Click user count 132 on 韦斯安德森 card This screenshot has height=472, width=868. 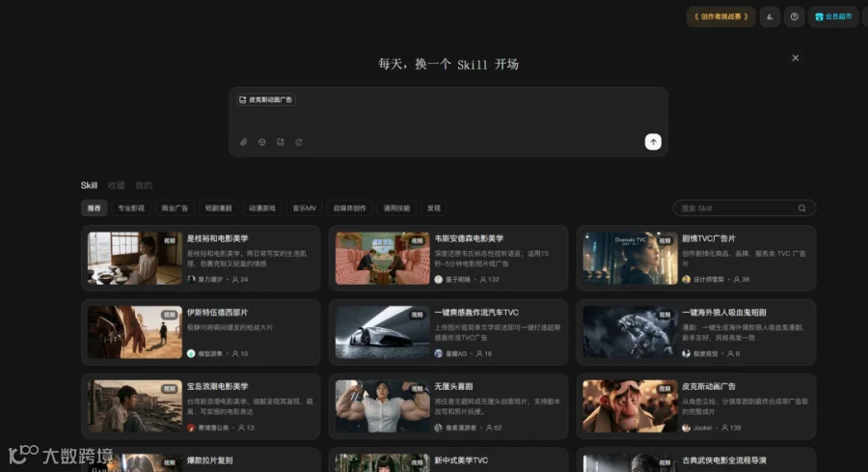(x=489, y=280)
